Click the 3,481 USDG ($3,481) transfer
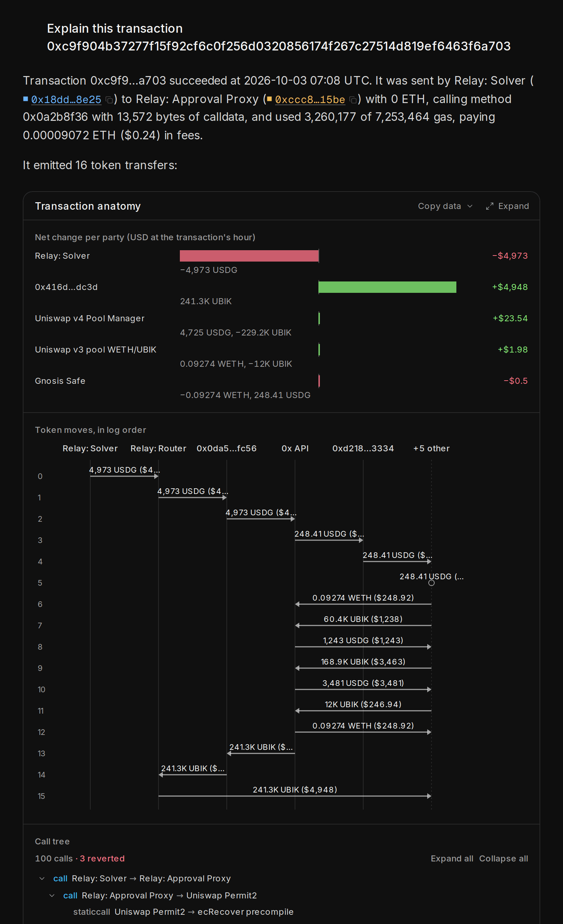The width and height of the screenshot is (563, 924). pyautogui.click(x=363, y=684)
